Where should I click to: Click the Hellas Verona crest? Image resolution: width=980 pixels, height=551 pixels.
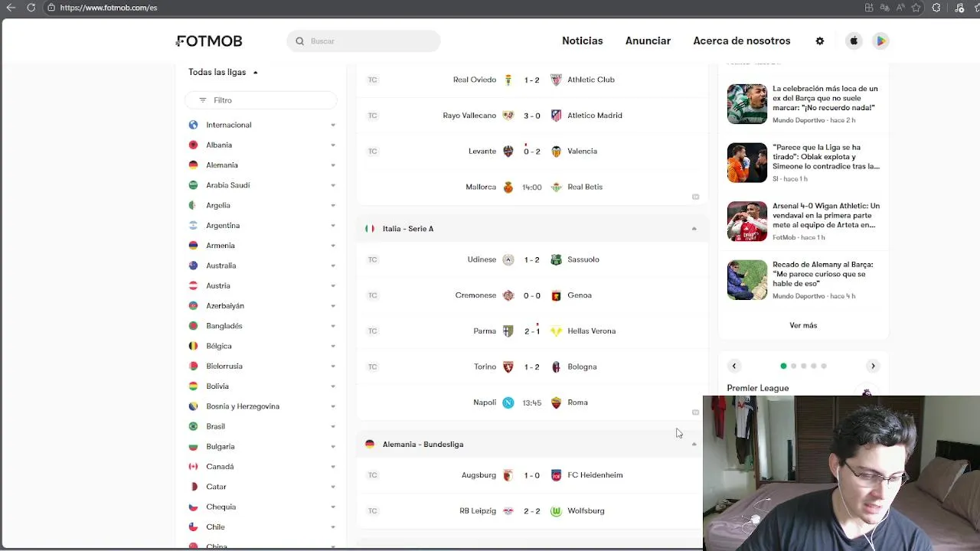click(x=556, y=331)
